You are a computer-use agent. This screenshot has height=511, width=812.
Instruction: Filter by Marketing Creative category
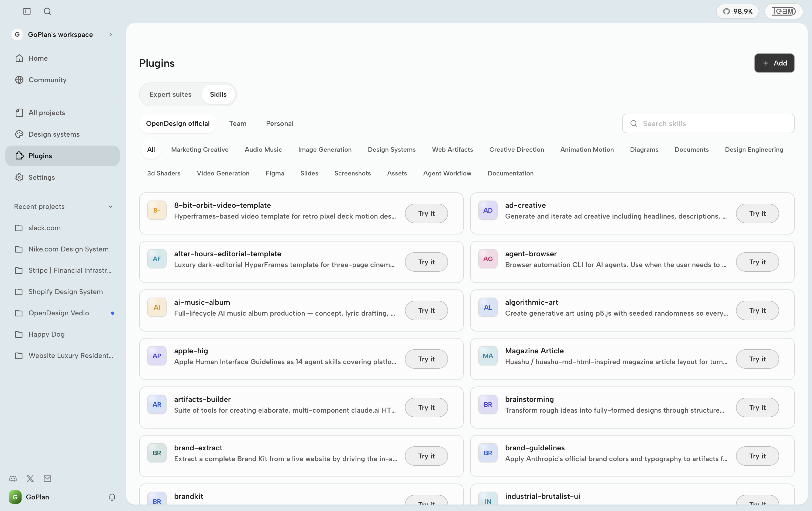199,149
